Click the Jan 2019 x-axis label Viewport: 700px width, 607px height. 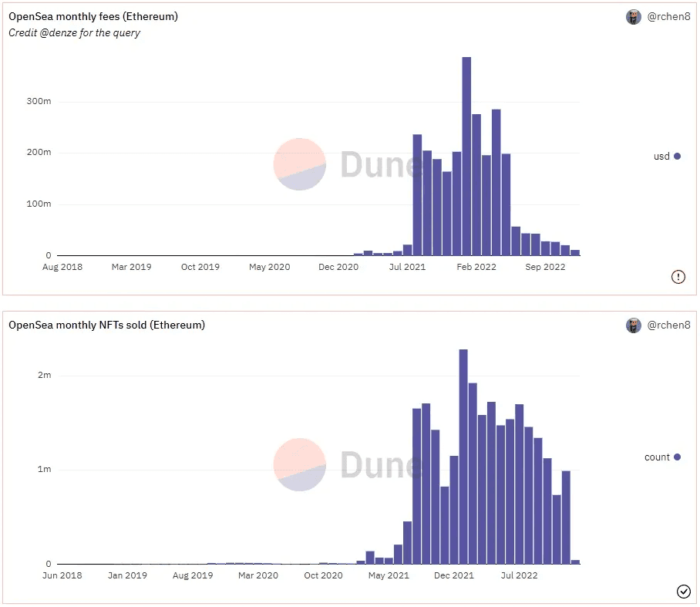tap(127, 575)
